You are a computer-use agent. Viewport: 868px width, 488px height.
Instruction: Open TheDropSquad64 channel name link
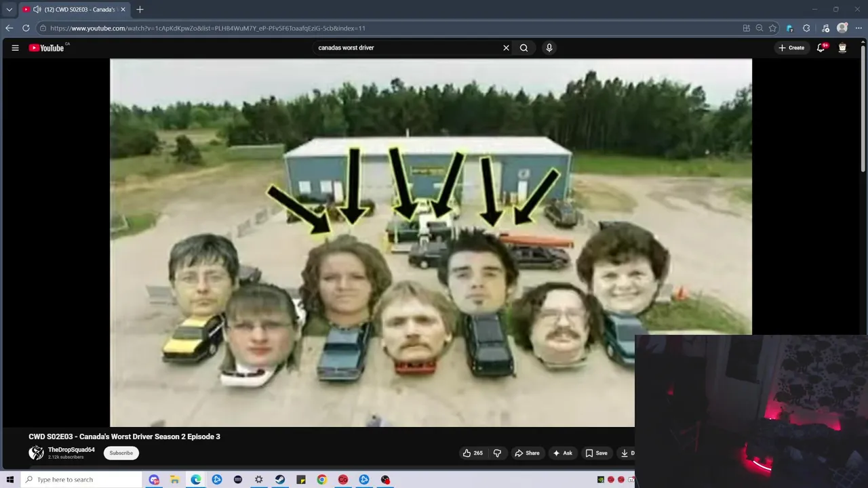click(x=71, y=450)
